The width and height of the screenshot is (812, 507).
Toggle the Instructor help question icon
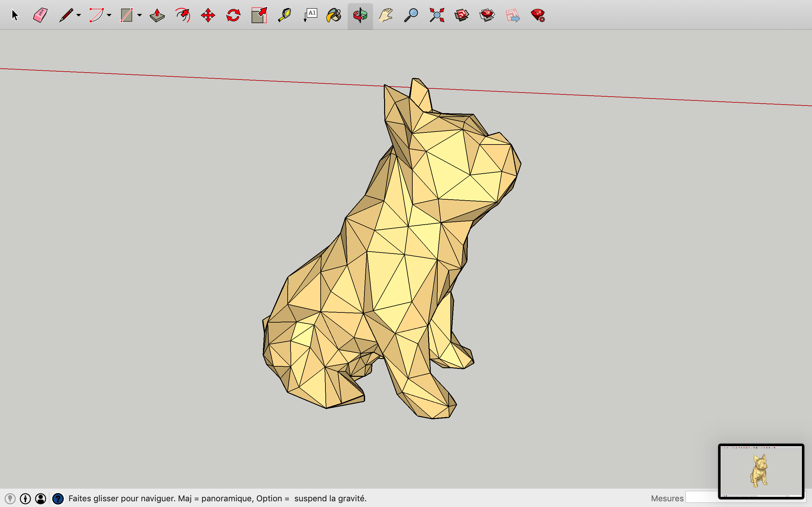tap(58, 499)
